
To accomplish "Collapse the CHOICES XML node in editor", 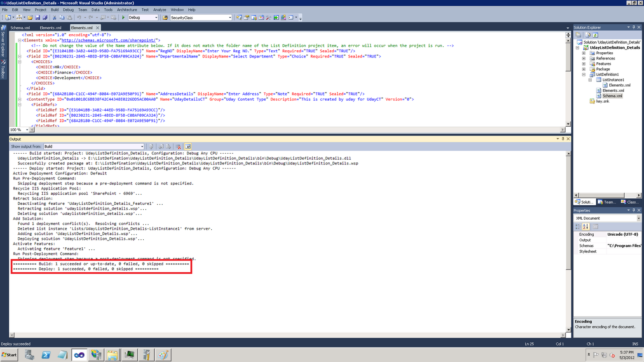I will [19, 62].
